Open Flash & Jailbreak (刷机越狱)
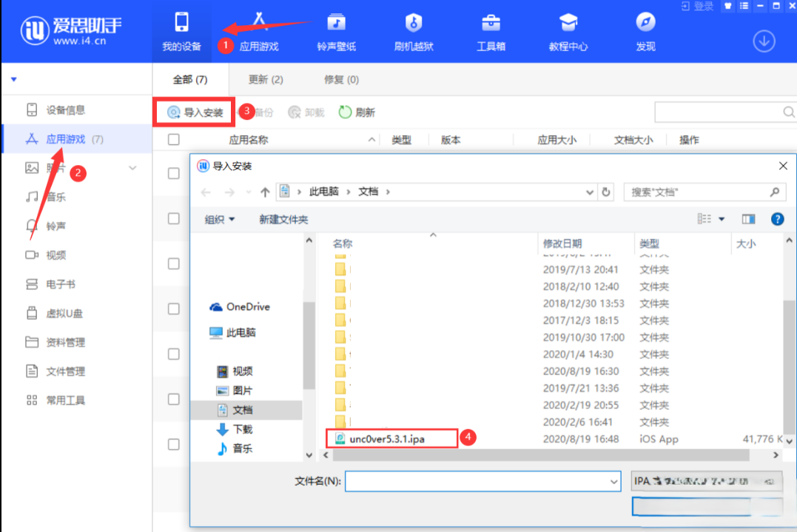The image size is (797, 532). 413,32
